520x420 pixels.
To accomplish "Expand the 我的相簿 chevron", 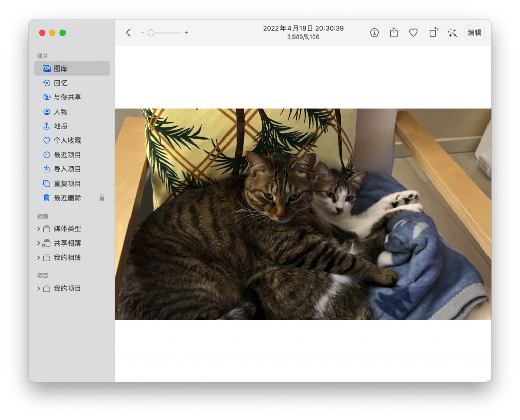I will (x=39, y=257).
